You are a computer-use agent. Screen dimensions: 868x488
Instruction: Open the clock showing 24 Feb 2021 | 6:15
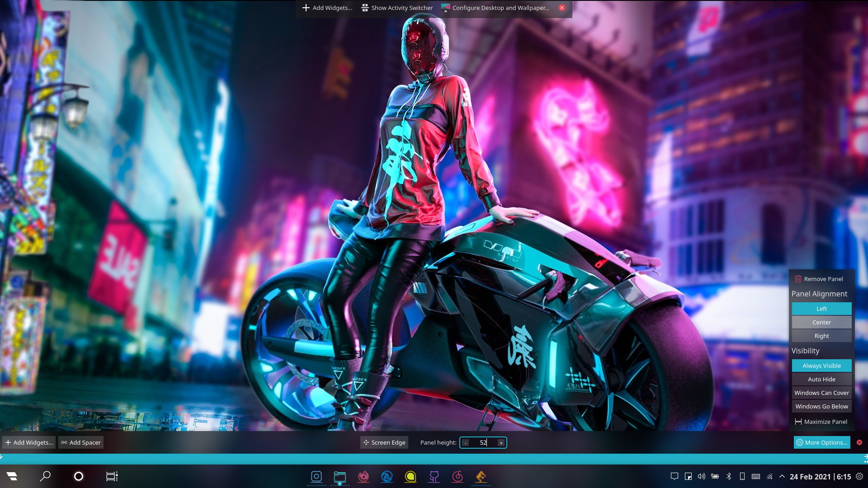[820, 477]
